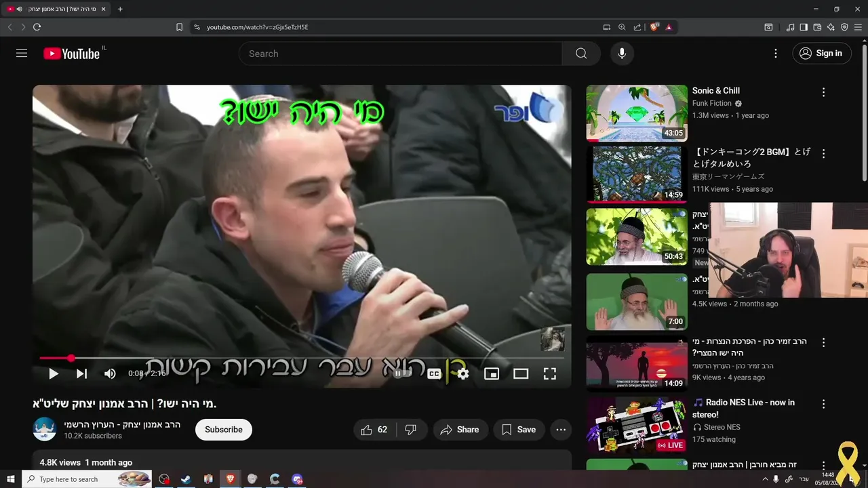Open YouTube settings three-dot menu
This screenshot has width=868, height=488.
tap(776, 54)
